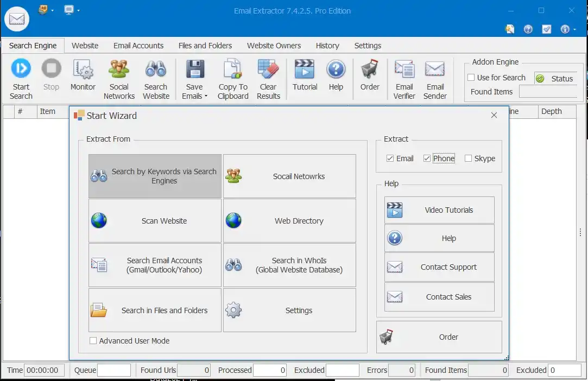Expand the info icon dropdown arrow

pyautogui.click(x=574, y=30)
